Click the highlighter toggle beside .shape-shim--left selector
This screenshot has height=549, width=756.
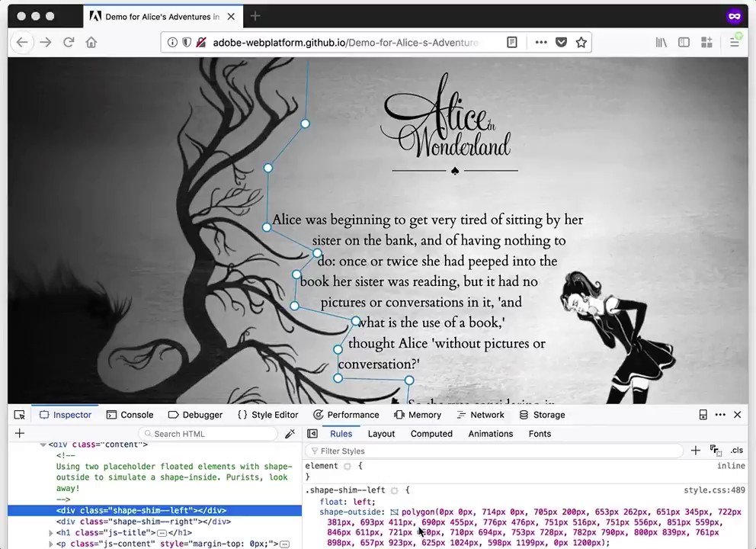[395, 490]
